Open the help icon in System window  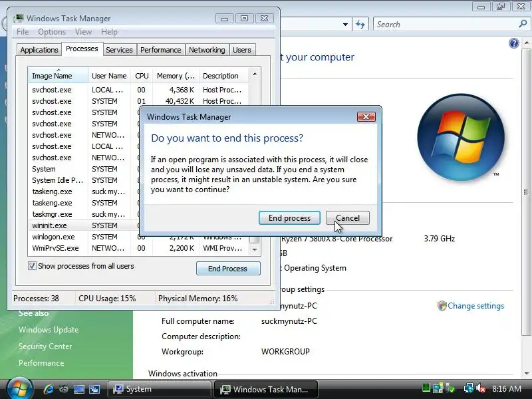tap(513, 43)
